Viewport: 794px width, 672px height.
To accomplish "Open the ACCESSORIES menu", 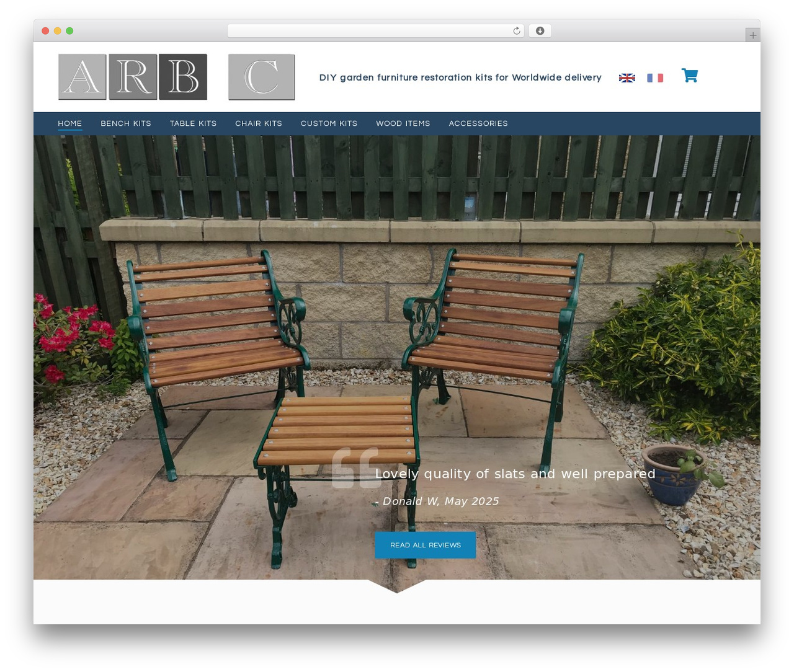I will (x=478, y=123).
